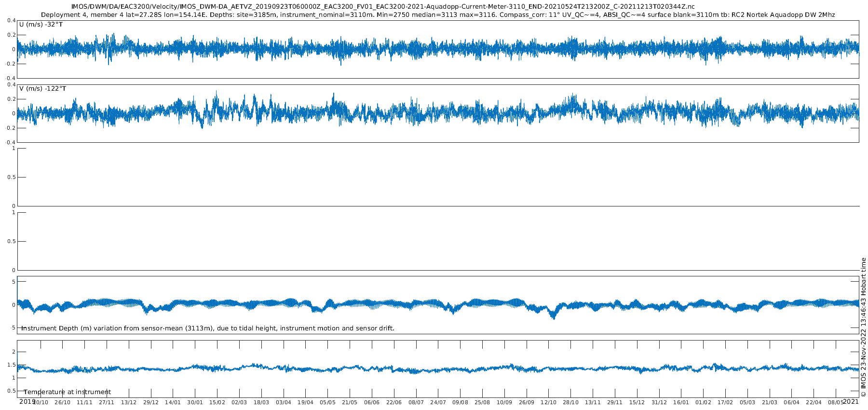Select the '08/05' date tick label
This screenshot has height=410, width=868.
836,402
